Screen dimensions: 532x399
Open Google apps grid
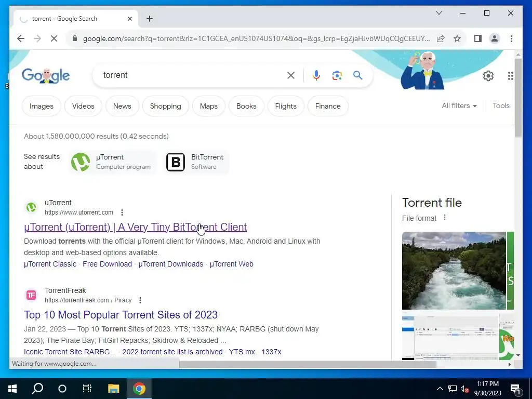(510, 76)
